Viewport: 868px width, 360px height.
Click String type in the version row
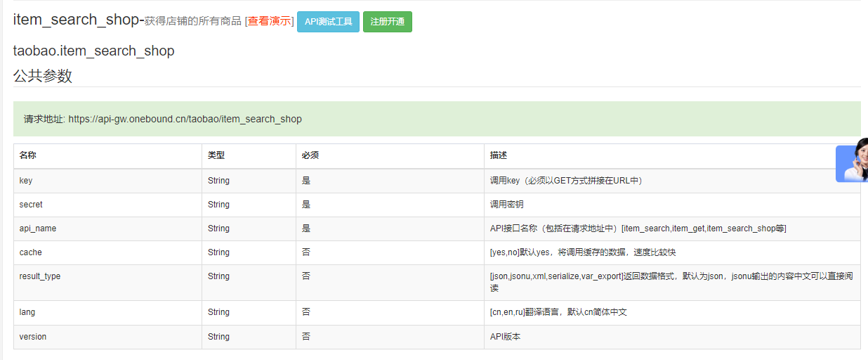[218, 337]
